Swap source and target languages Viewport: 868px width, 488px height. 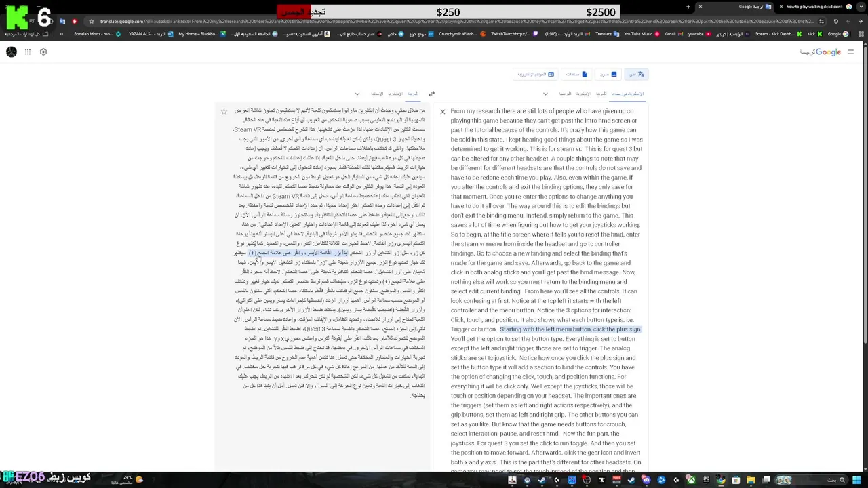pos(431,94)
